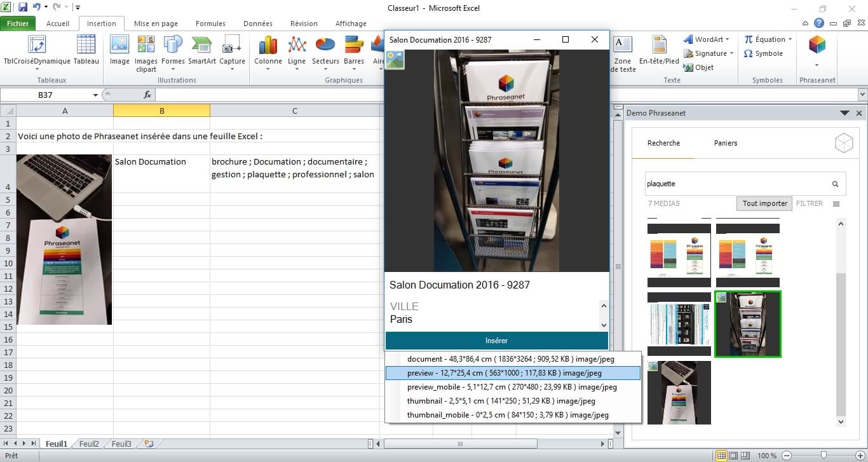The image size is (868, 462).
Task: Switch to Page Layout view in status bar
Action: pos(733,456)
